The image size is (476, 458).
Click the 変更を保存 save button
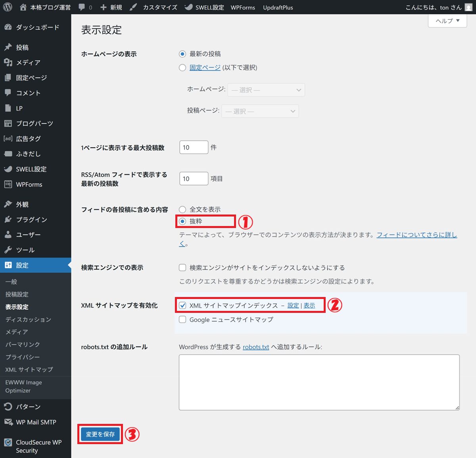100,434
